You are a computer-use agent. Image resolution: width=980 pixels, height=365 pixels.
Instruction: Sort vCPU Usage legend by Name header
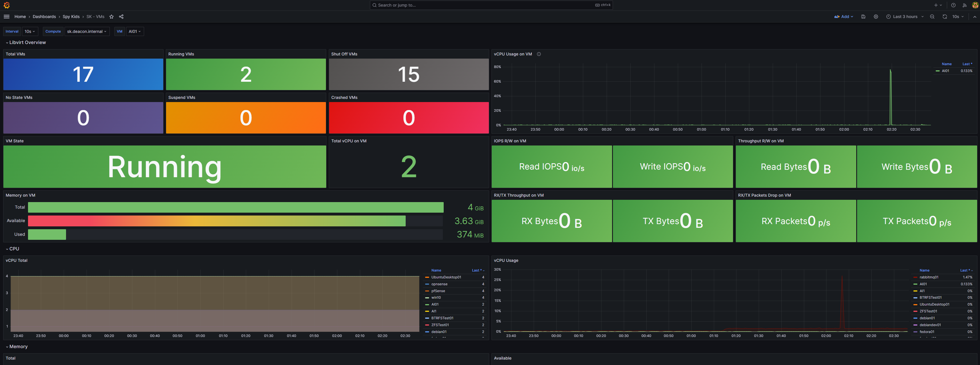click(925, 270)
